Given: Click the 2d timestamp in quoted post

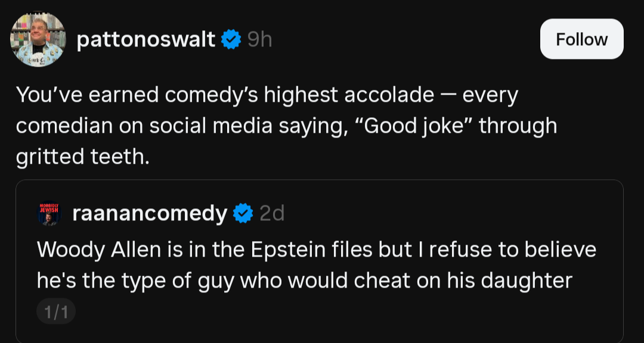Looking at the screenshot, I should [272, 213].
